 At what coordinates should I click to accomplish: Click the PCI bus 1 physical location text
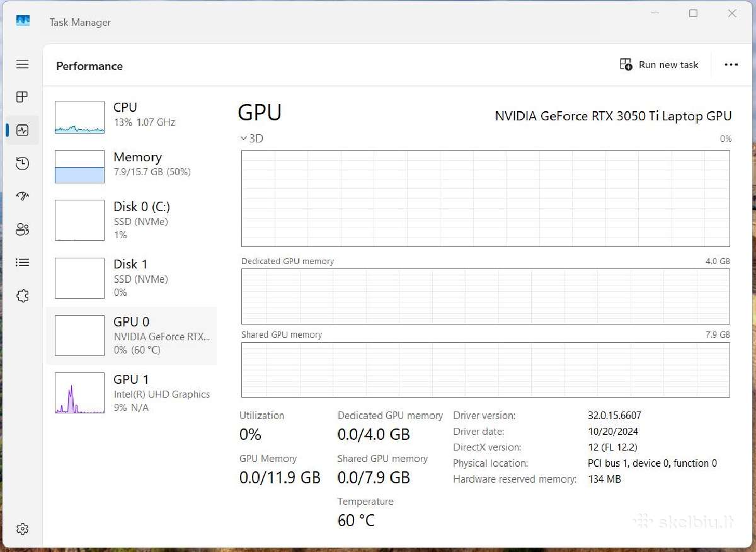652,463
